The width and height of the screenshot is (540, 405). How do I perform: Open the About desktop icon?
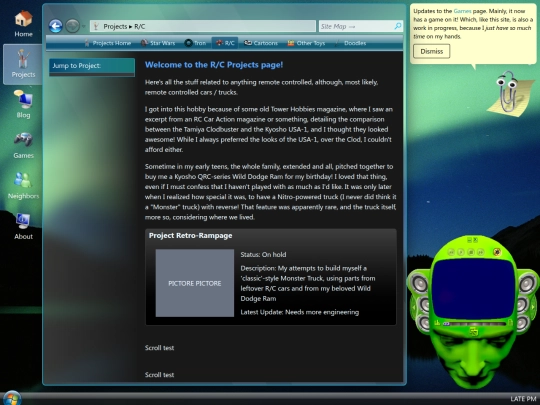pyautogui.click(x=23, y=226)
